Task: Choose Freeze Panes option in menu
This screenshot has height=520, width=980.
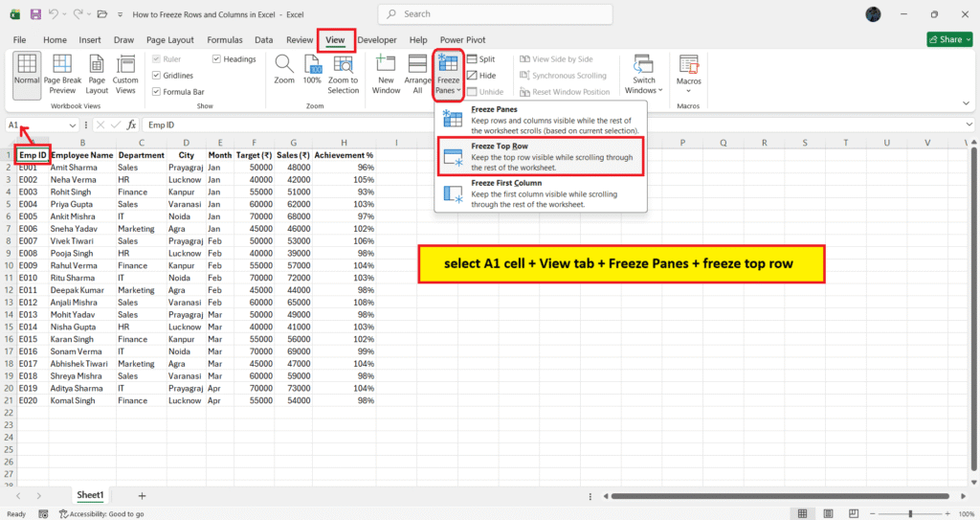Action: [x=541, y=120]
